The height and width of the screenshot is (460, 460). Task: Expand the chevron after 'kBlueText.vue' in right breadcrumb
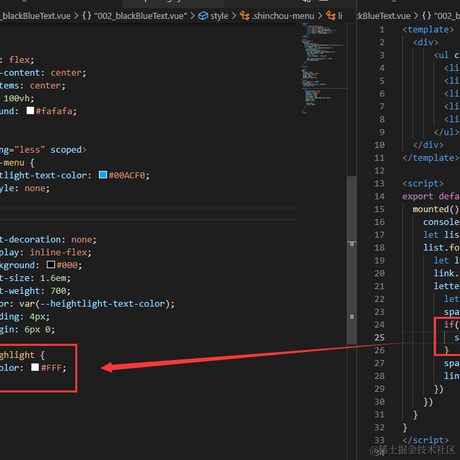[x=416, y=16]
